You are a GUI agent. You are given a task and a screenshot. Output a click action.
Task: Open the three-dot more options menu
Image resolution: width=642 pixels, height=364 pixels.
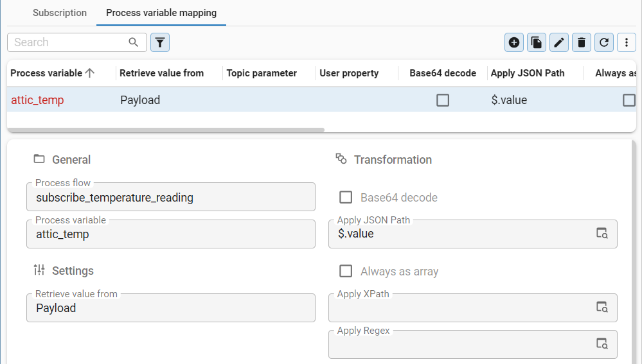[627, 42]
